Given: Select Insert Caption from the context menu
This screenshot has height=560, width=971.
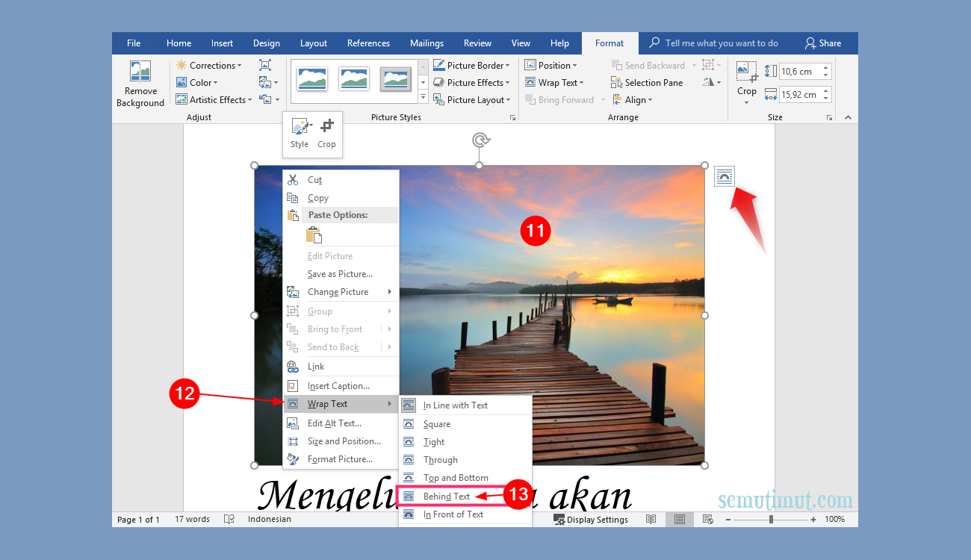Looking at the screenshot, I should tap(341, 386).
